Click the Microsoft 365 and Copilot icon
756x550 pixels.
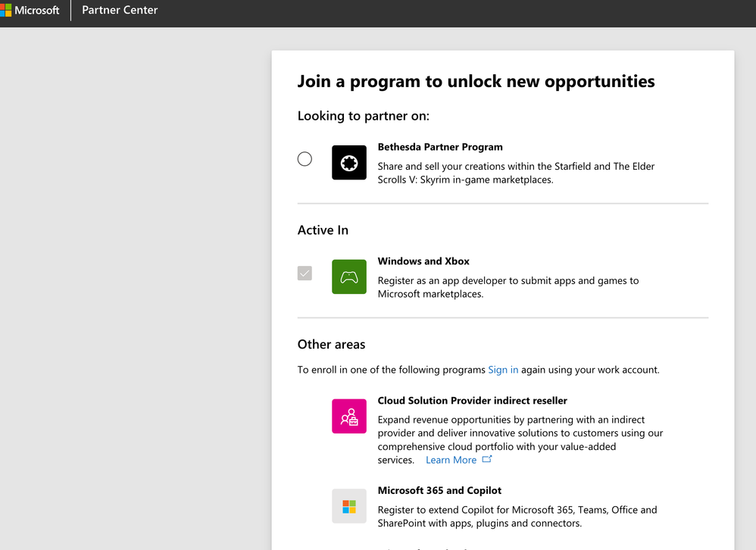pos(348,506)
